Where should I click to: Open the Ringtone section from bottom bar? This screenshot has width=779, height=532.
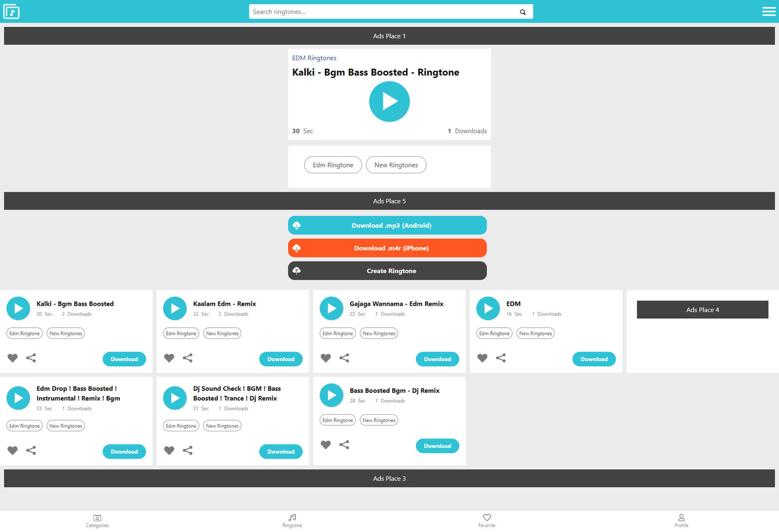(292, 520)
